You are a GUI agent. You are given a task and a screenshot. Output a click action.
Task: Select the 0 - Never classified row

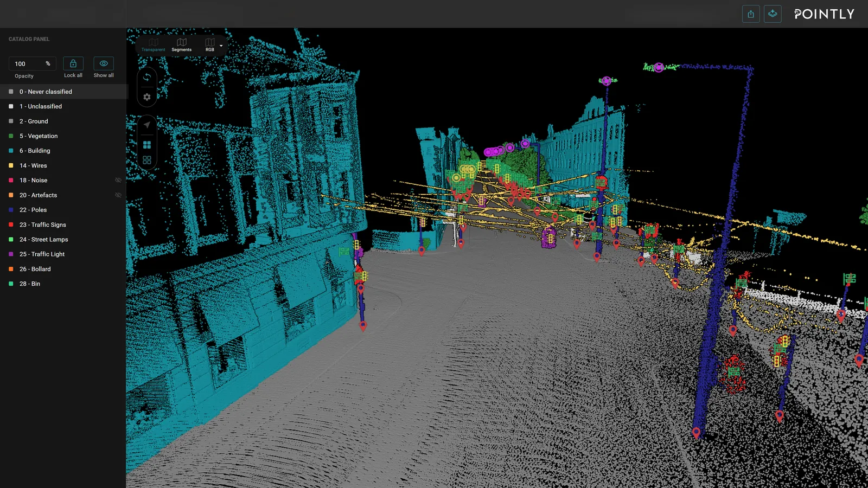tap(63, 92)
